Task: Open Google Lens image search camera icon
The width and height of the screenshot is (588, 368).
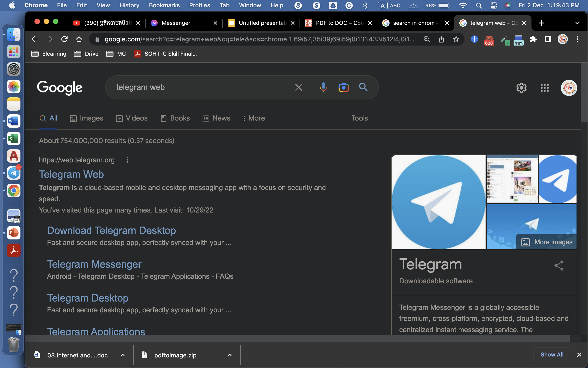Action: coord(343,87)
